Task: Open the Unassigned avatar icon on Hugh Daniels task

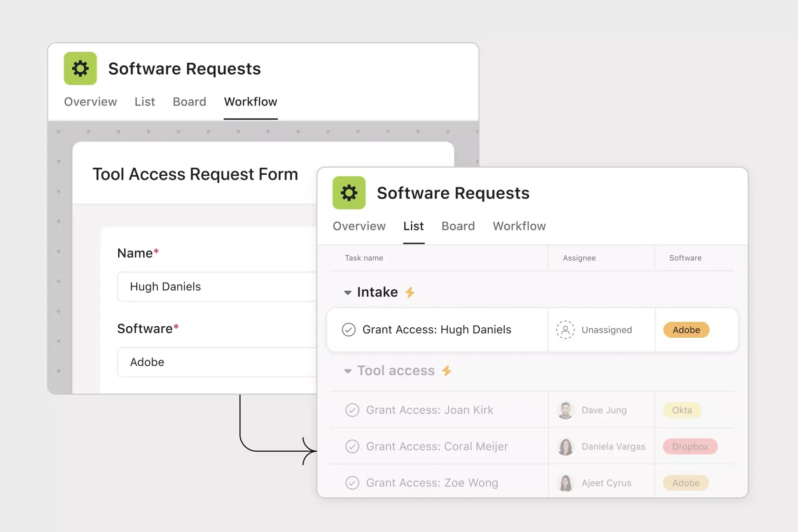Action: 565,330
